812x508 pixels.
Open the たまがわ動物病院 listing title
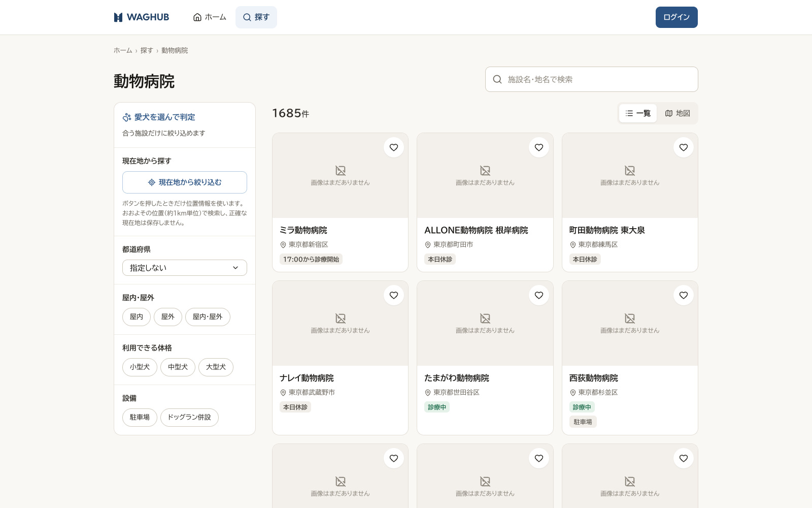pos(457,378)
